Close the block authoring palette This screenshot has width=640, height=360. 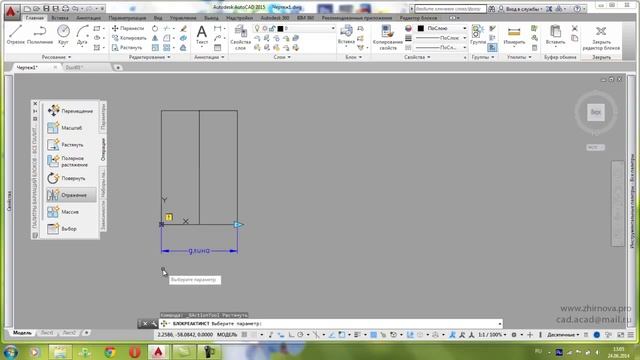tap(35, 104)
